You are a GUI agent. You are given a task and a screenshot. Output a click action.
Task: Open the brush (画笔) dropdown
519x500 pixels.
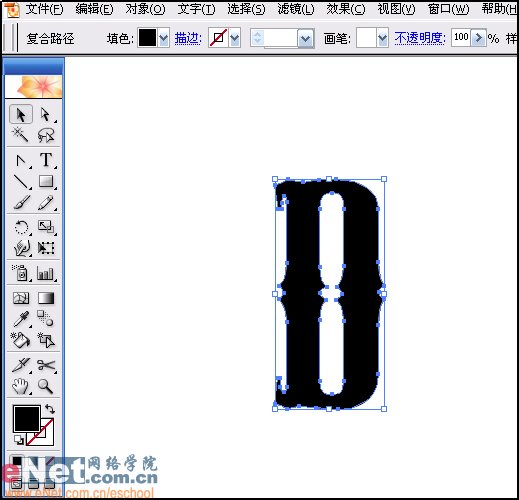coord(382,39)
